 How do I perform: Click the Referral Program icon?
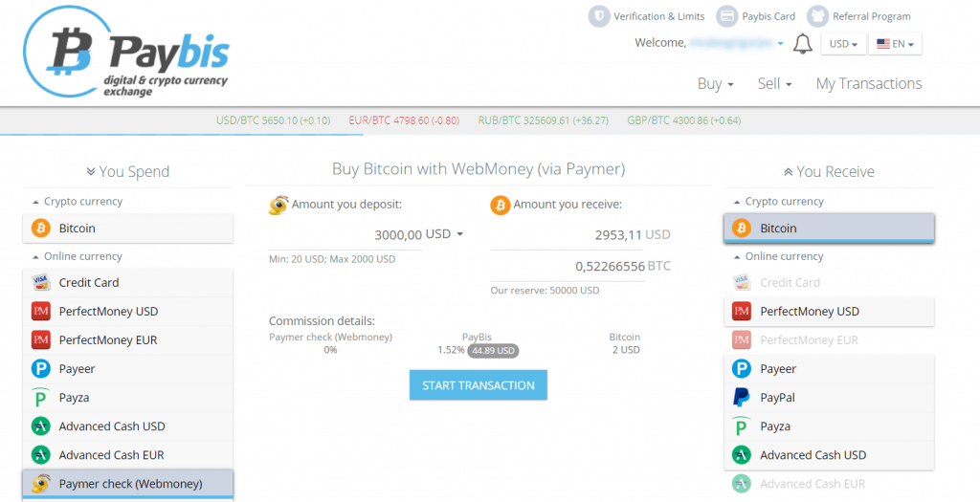817,17
